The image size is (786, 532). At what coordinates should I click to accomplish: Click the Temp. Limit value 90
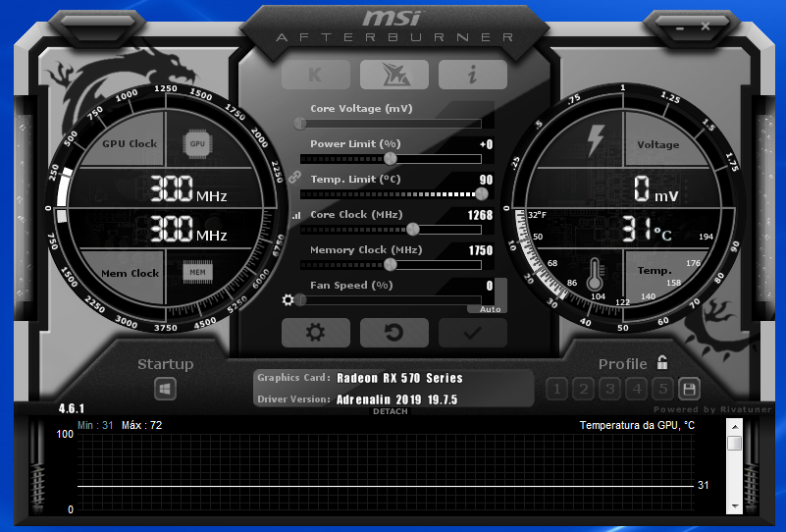486,180
